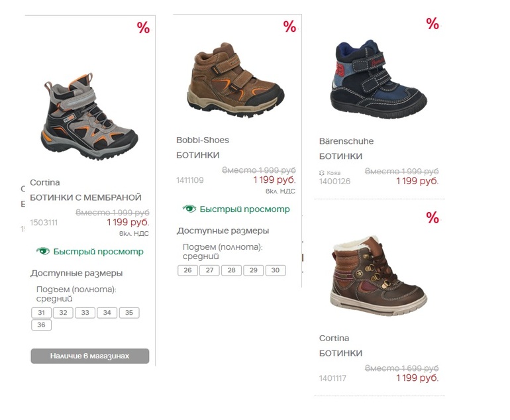Image resolution: width=510 pixels, height=420 pixels.
Task: Open the brown Bobbi-Shoes boot image
Action: (236, 80)
